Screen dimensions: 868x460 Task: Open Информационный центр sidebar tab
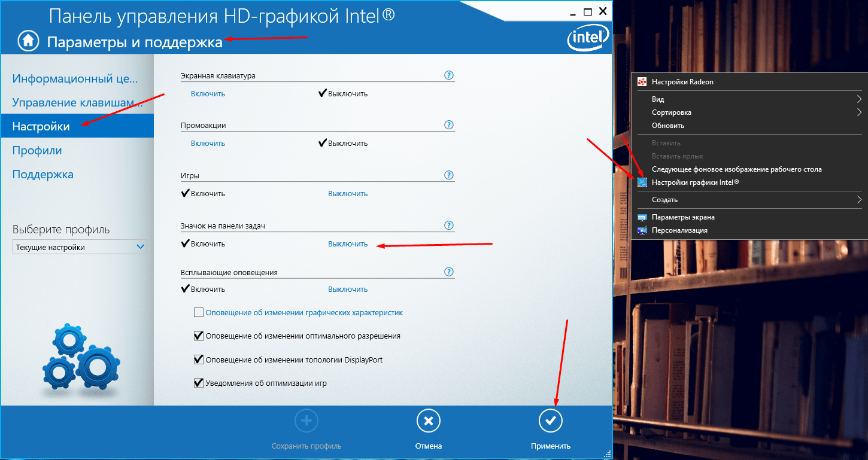point(77,78)
